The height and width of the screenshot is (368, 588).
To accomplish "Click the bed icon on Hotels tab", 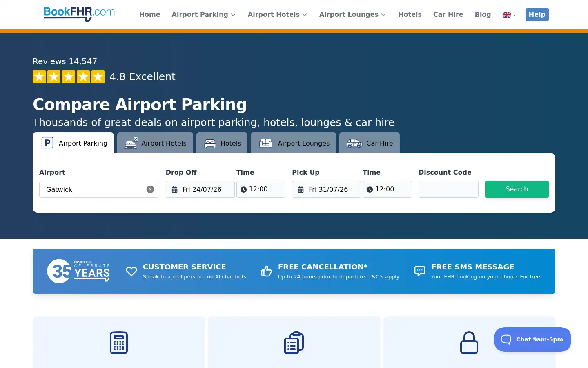I will 210,144.
